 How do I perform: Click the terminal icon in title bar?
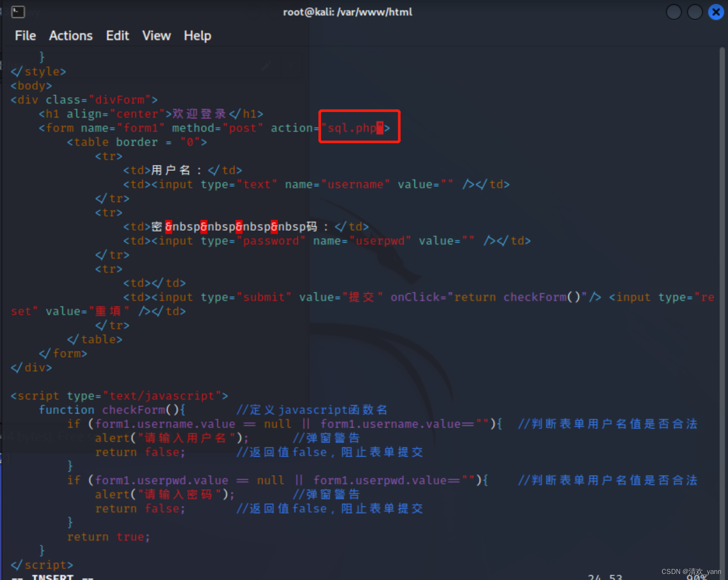[18, 12]
